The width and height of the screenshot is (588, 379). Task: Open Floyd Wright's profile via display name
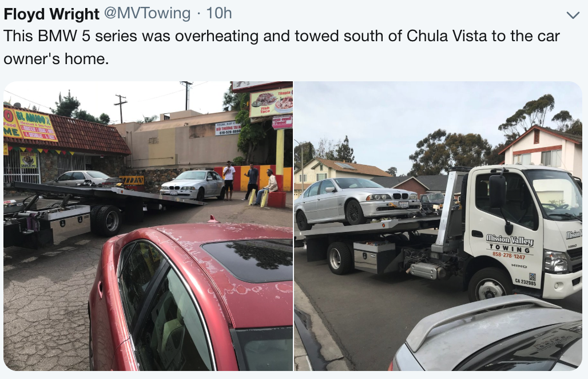pyautogui.click(x=51, y=14)
